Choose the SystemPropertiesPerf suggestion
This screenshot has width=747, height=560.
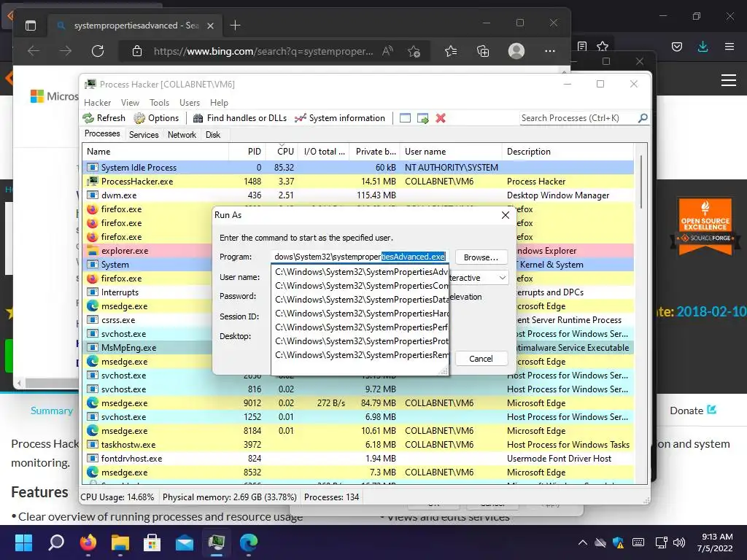click(x=360, y=327)
